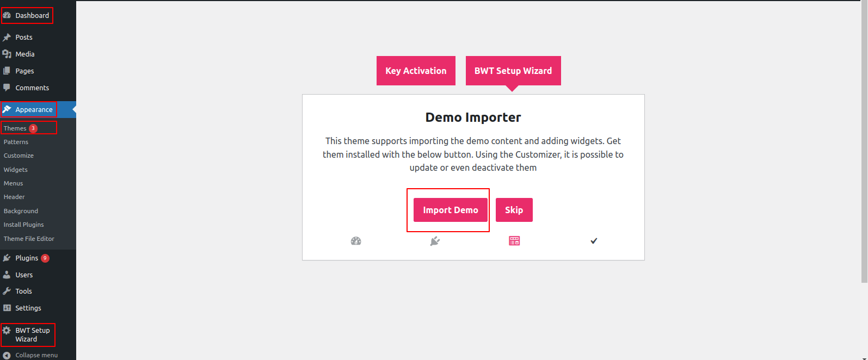Click the wizard's plugin step icon
This screenshot has height=360, width=868.
point(435,241)
